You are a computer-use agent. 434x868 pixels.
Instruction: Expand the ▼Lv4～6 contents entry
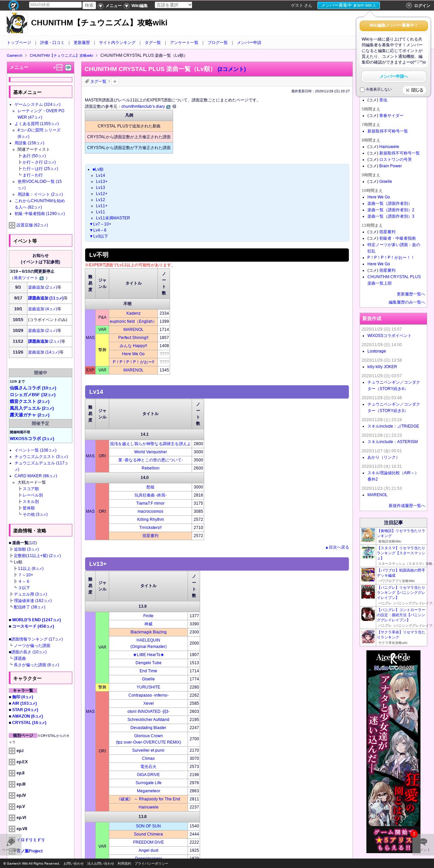point(98,230)
